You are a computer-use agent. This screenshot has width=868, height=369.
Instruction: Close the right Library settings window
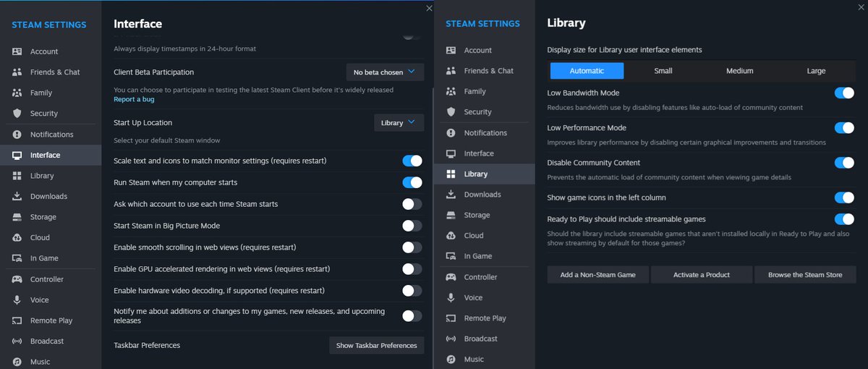pyautogui.click(x=859, y=7)
